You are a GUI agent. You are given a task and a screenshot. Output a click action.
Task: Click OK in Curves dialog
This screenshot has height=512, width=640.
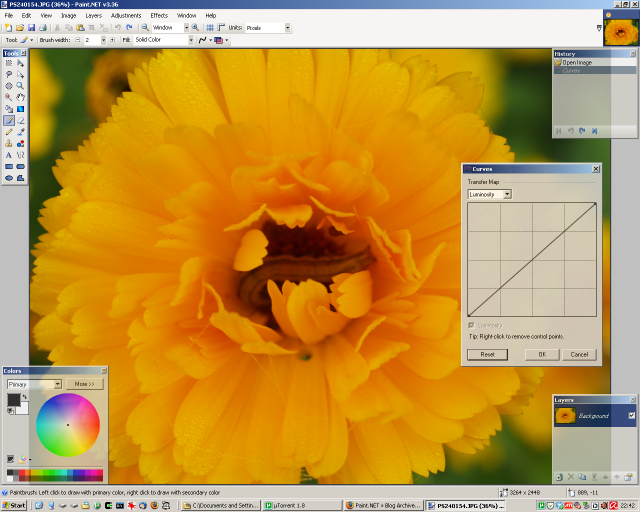[x=542, y=354]
